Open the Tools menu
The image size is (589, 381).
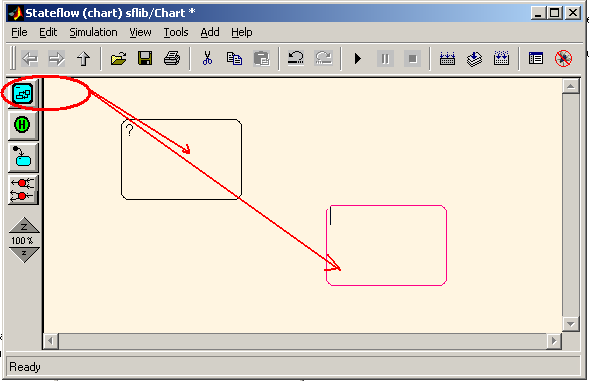(x=176, y=33)
